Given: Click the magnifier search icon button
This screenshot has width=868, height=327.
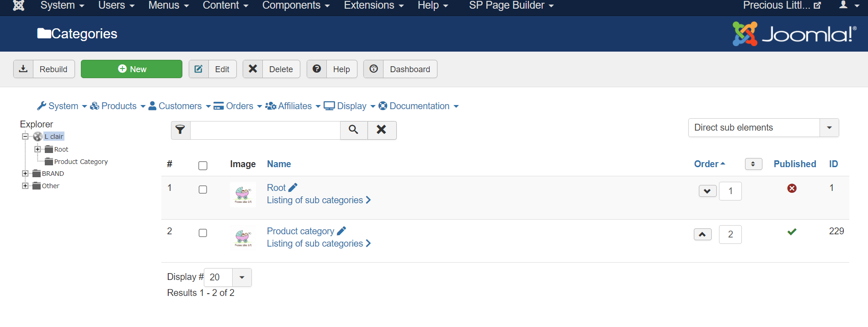Looking at the screenshot, I should point(353,130).
